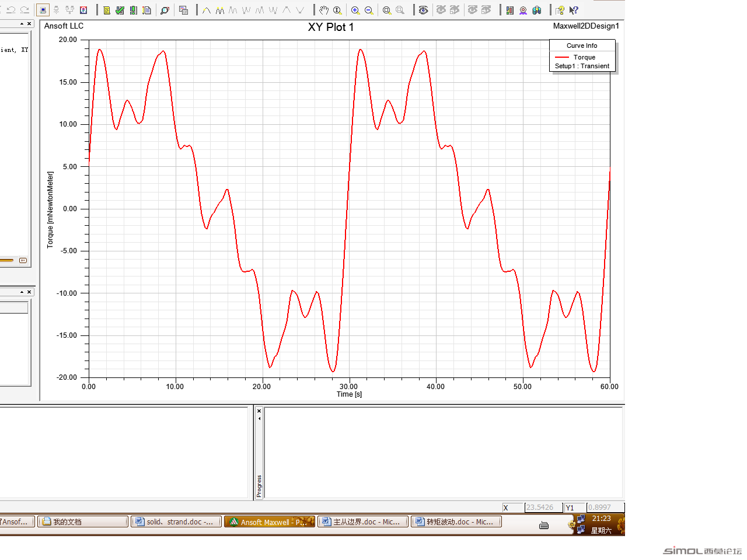747x560 pixels.
Task: Add a single-peak curve marker
Action: 207,10
